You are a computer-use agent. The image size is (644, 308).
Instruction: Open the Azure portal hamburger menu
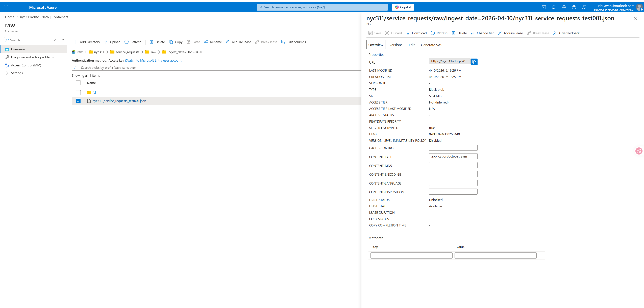pyautogui.click(x=18, y=7)
